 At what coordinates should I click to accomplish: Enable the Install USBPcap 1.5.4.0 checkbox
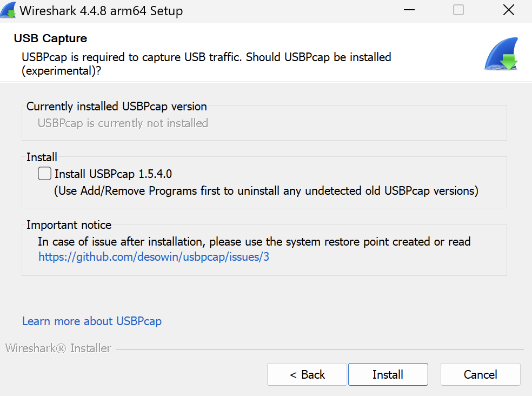coord(45,174)
